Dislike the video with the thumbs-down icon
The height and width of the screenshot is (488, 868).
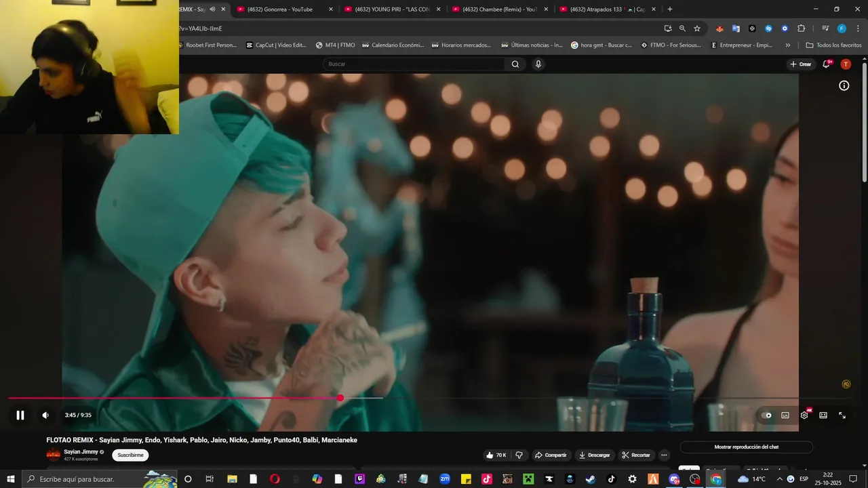[x=519, y=455]
